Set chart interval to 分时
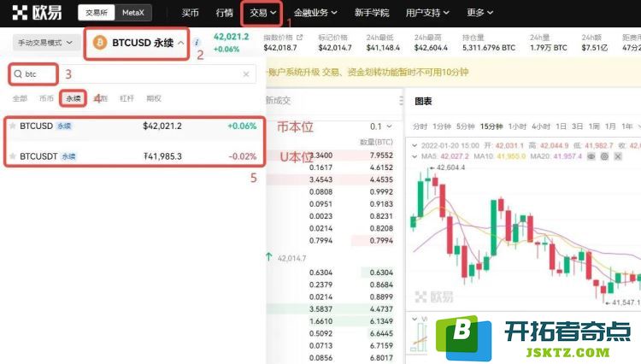 tap(420, 126)
